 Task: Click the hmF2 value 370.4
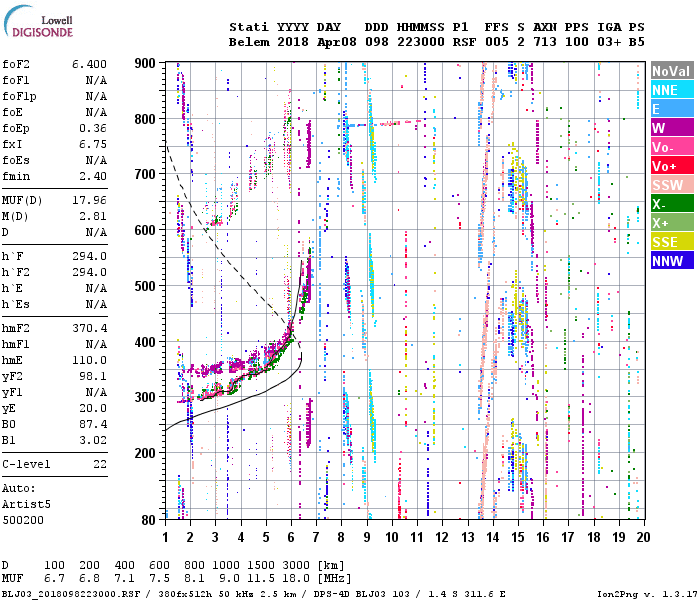click(x=89, y=329)
